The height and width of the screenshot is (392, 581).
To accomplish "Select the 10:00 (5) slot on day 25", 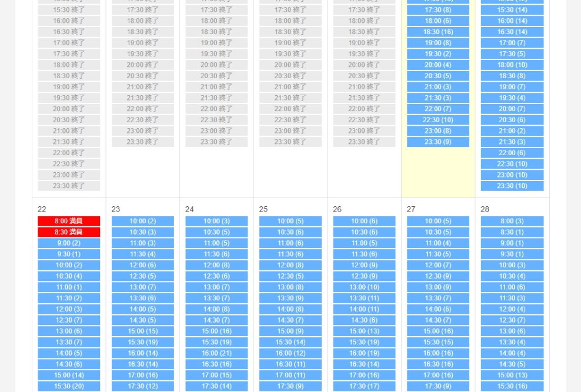I will point(290,221).
